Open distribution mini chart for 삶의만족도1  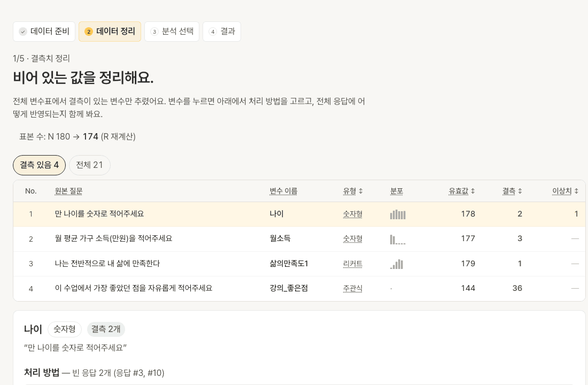(397, 264)
